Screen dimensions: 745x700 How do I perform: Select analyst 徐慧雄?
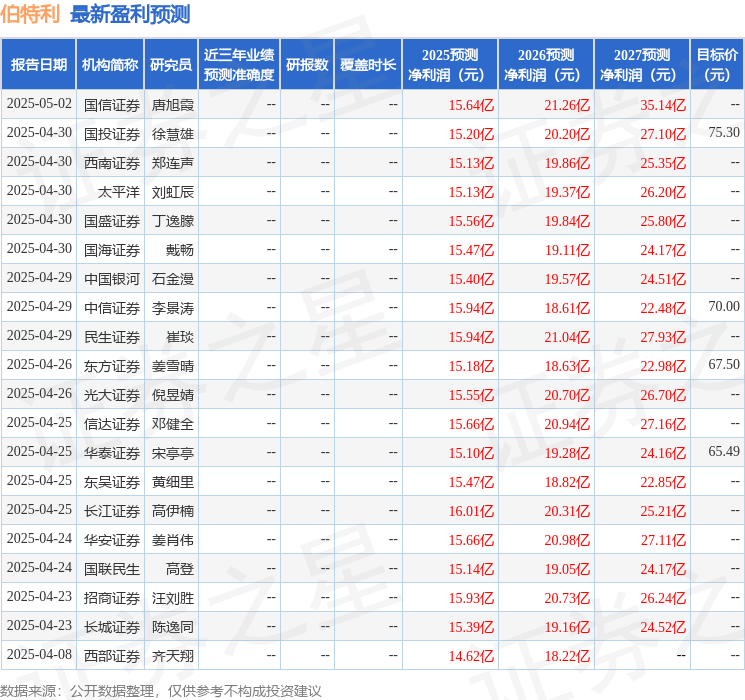(173, 134)
